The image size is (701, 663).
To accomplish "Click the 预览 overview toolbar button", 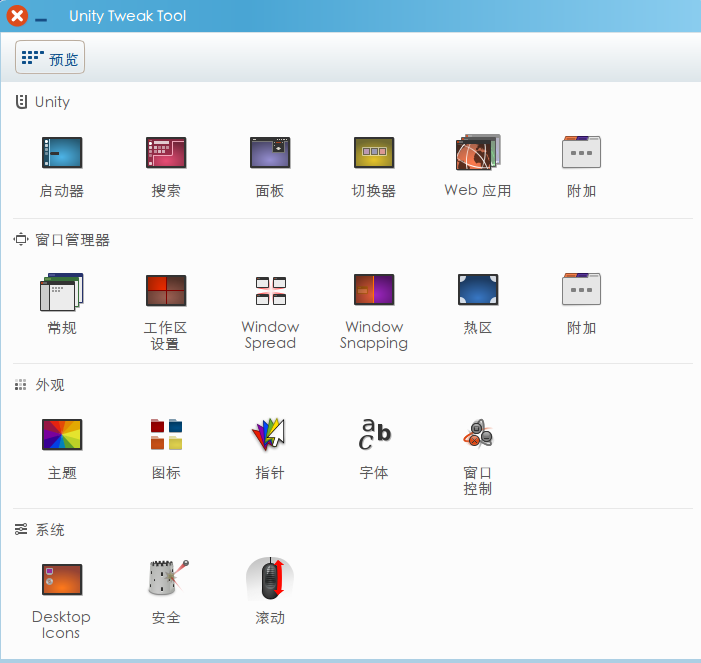I will pyautogui.click(x=50, y=58).
